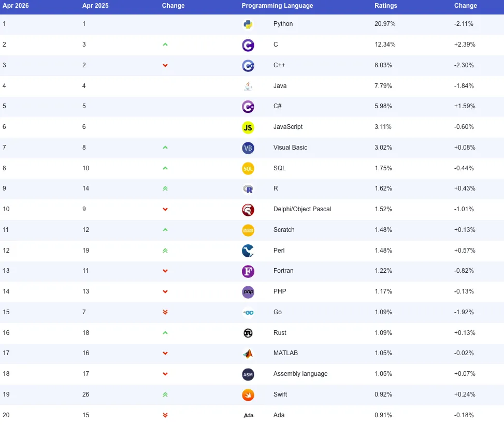Image resolution: width=504 pixels, height=425 pixels.
Task: Click the green up arrow beside C
Action: tap(165, 45)
